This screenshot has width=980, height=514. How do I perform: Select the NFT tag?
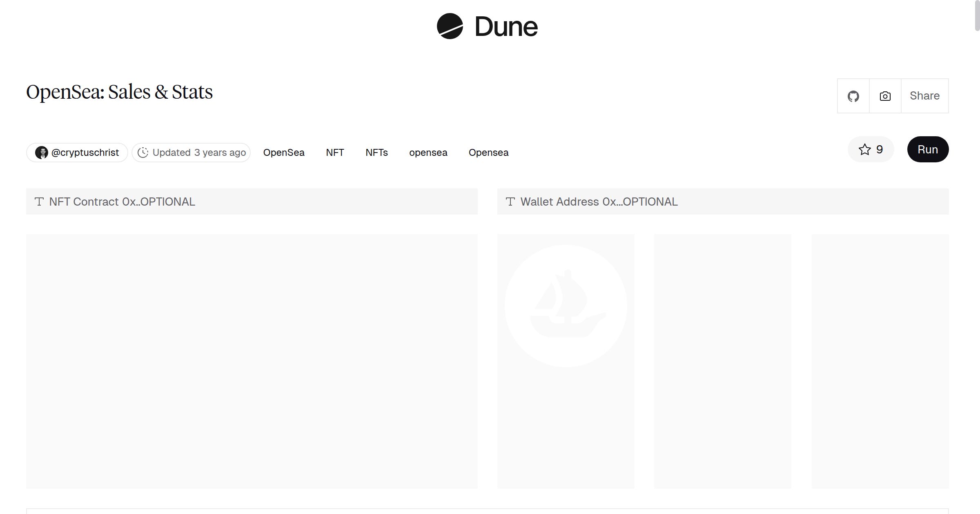point(335,153)
